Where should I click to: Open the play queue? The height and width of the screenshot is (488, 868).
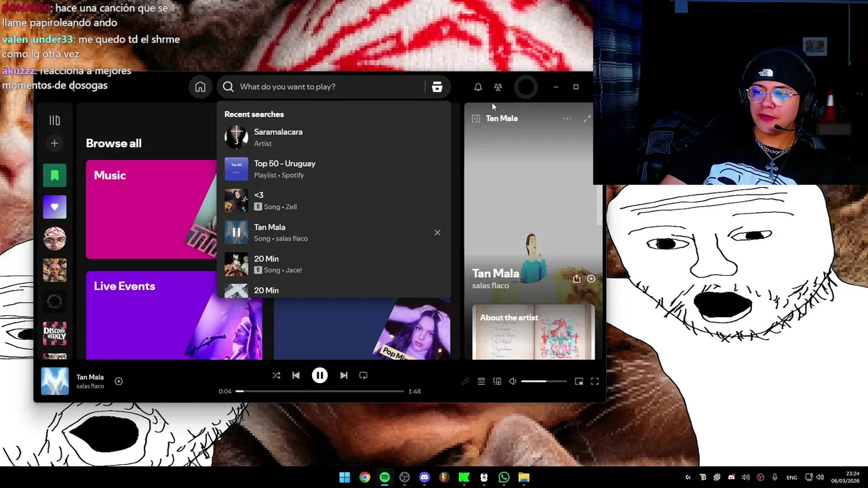481,382
